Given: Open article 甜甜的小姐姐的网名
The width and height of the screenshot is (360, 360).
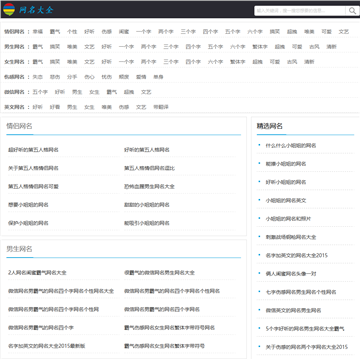Looking at the screenshot, I should click(147, 205).
